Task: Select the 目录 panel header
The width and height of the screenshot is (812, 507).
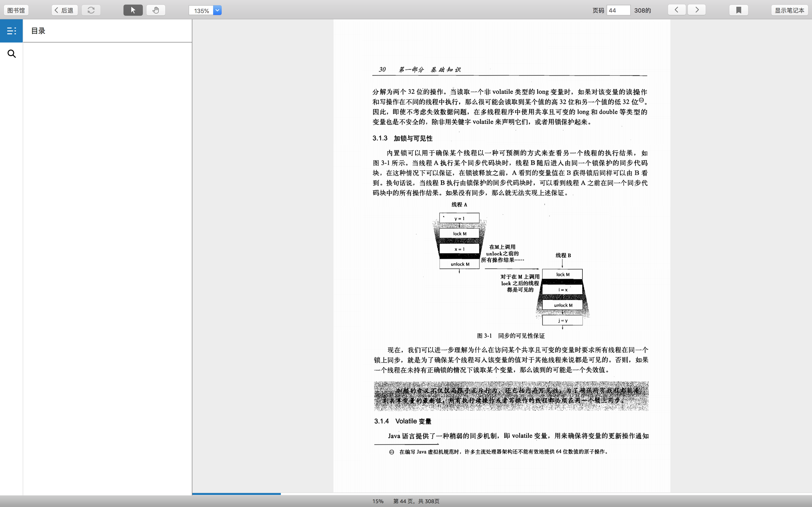Action: 38,31
